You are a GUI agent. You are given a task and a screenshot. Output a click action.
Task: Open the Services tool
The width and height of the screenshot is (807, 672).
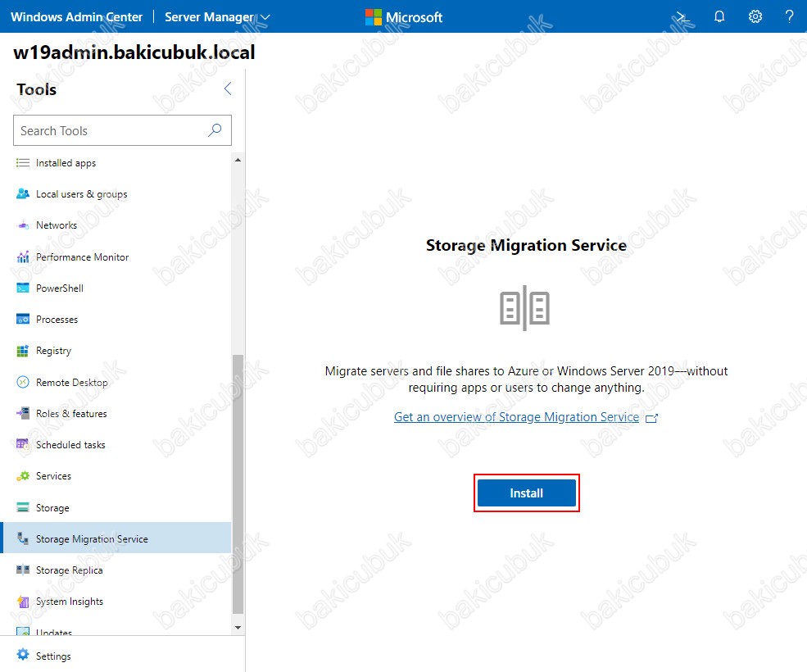(53, 476)
